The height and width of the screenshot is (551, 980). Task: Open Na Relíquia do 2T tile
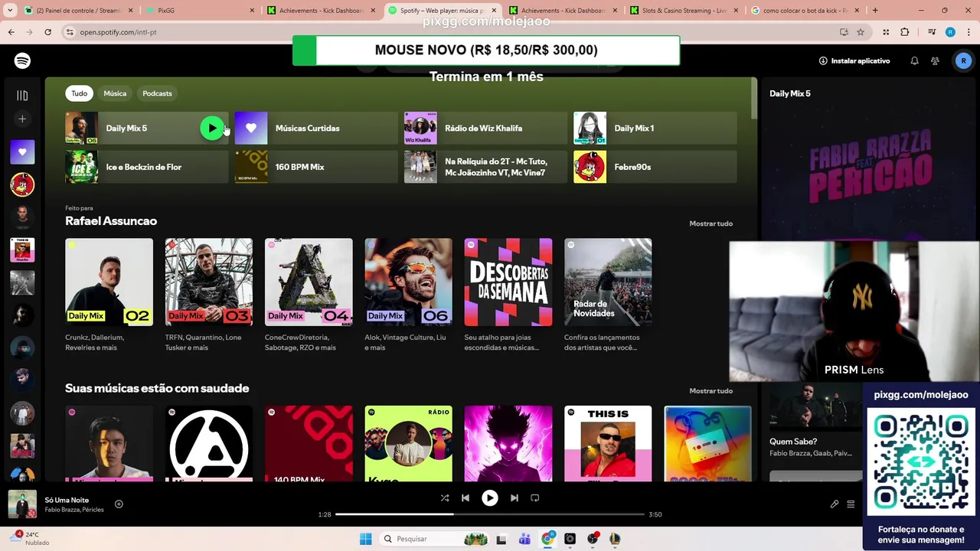click(x=485, y=167)
